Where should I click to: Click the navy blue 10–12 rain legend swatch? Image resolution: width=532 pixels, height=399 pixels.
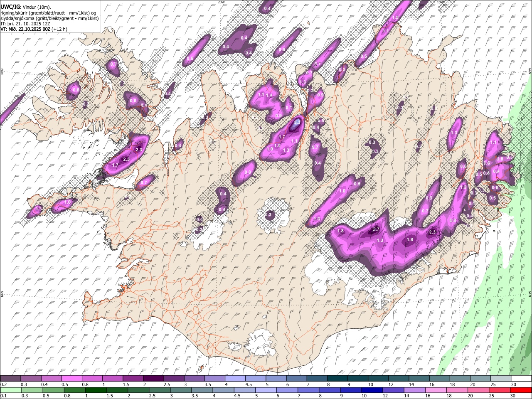pos(372,390)
